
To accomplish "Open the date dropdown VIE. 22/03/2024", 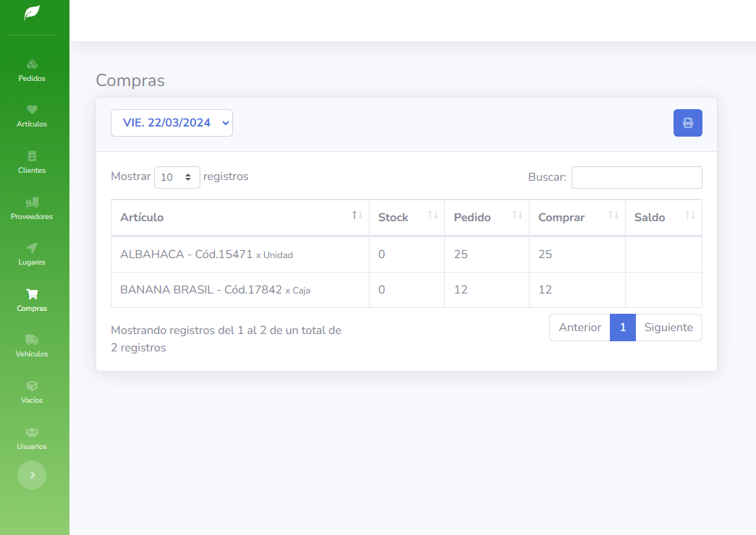I will 171,123.
